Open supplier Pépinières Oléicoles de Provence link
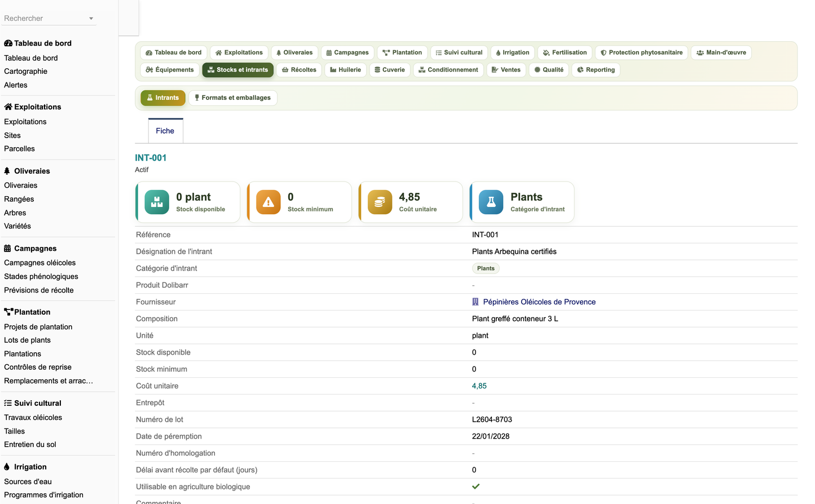 (x=539, y=302)
